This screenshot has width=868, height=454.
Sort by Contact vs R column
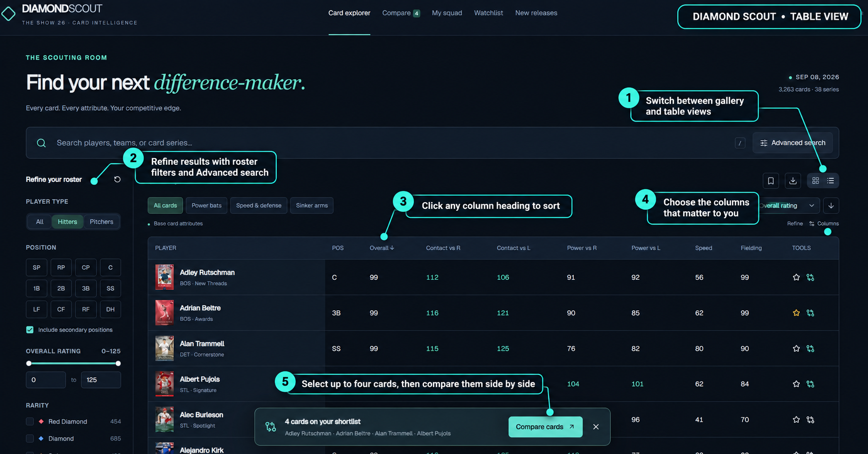point(443,248)
